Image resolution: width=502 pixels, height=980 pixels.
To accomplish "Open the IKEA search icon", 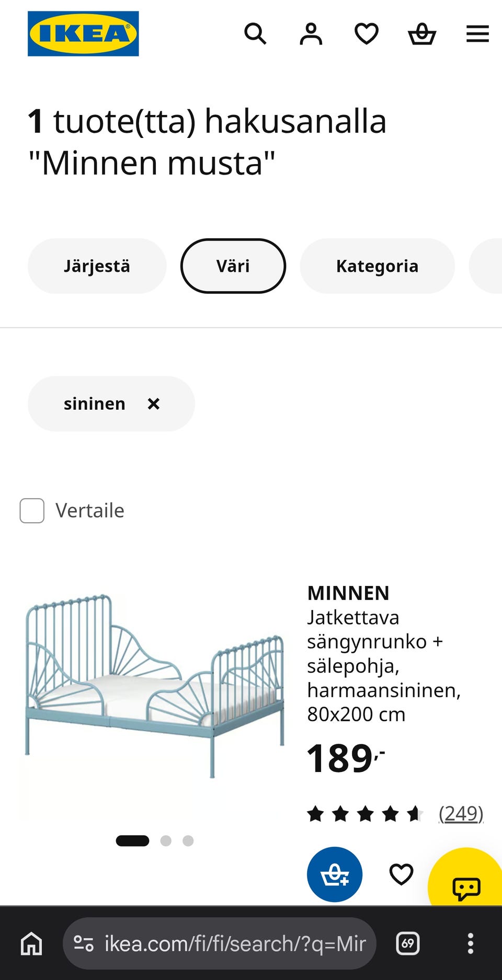I will pyautogui.click(x=255, y=34).
